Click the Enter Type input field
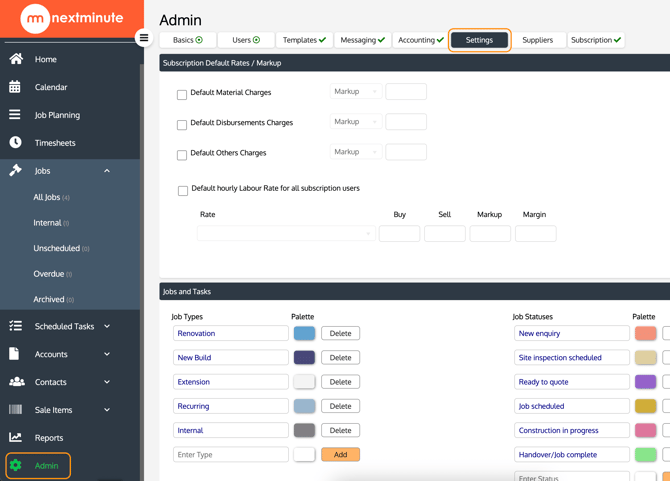Image resolution: width=670 pixels, height=481 pixels. [230, 454]
